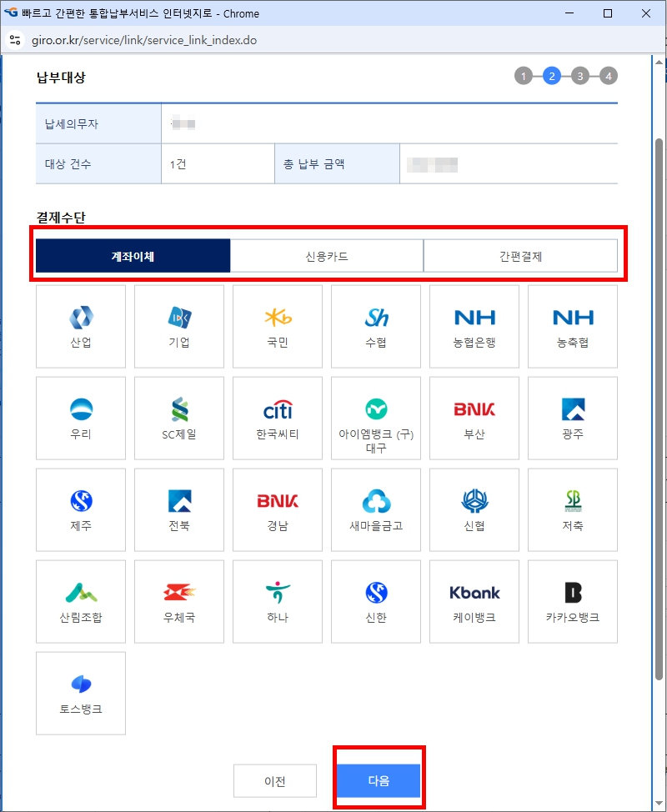Switch to 계좌이체 payment tab
The image size is (667, 812).
[133, 256]
